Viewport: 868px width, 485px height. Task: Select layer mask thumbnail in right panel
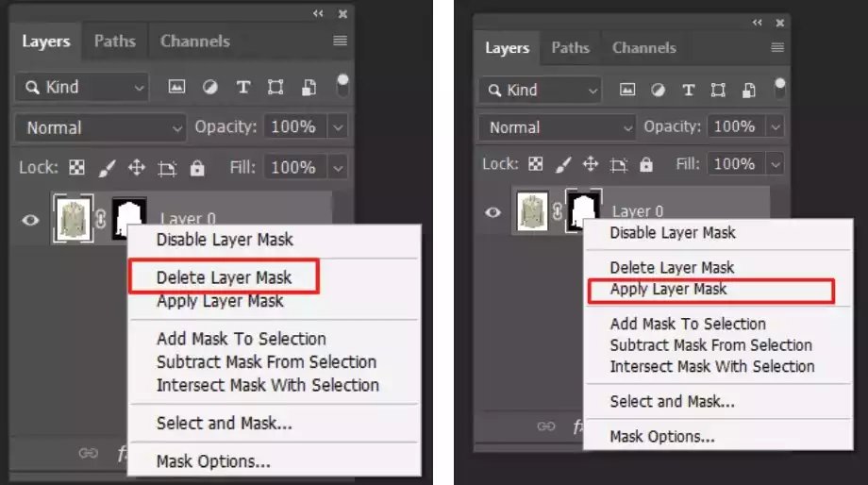point(583,210)
